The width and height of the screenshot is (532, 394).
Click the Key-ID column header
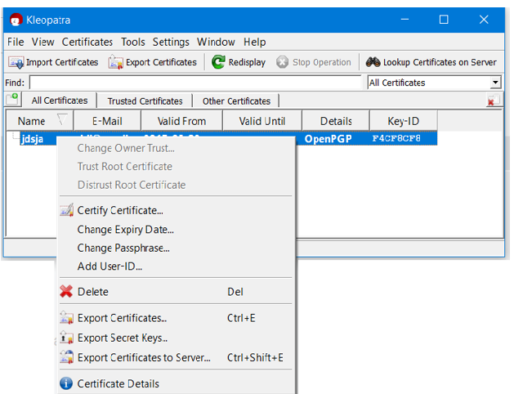[404, 121]
